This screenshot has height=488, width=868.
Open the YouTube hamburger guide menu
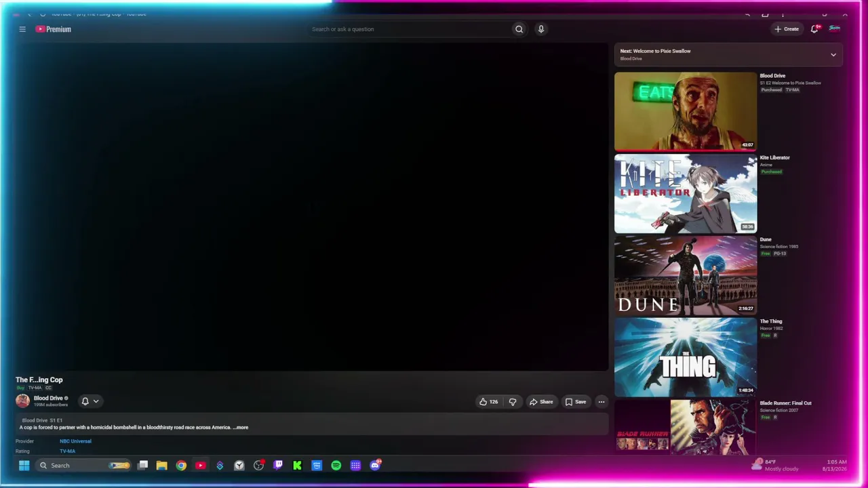(22, 29)
